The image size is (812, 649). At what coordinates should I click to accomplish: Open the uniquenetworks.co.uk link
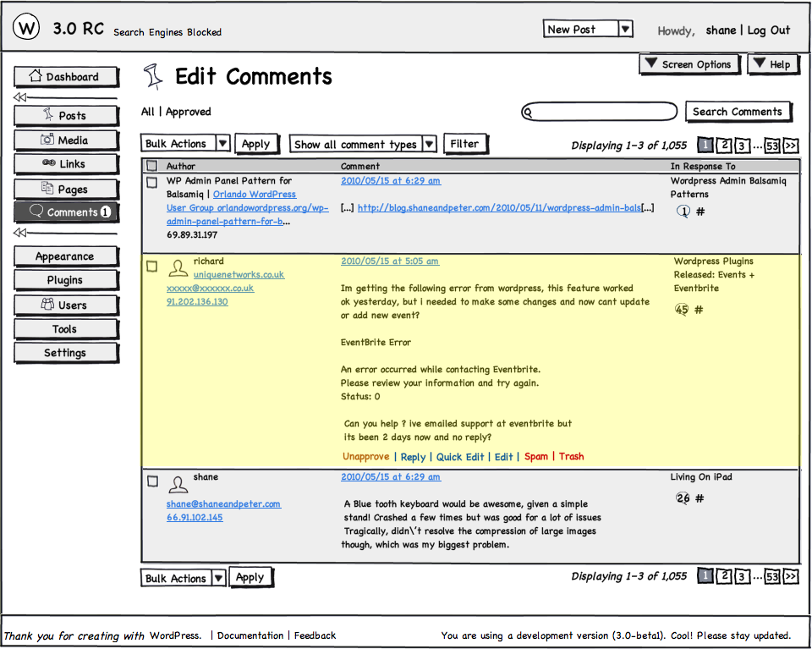pyautogui.click(x=239, y=274)
